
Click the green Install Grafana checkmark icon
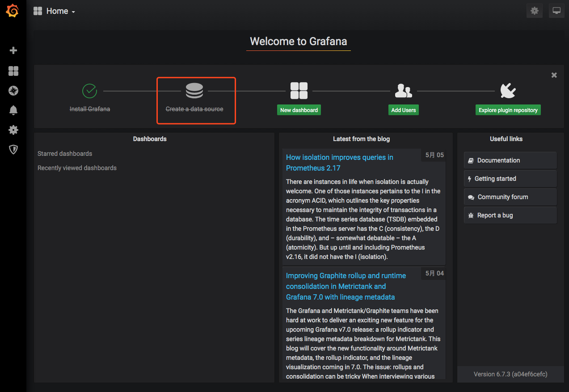tap(90, 91)
